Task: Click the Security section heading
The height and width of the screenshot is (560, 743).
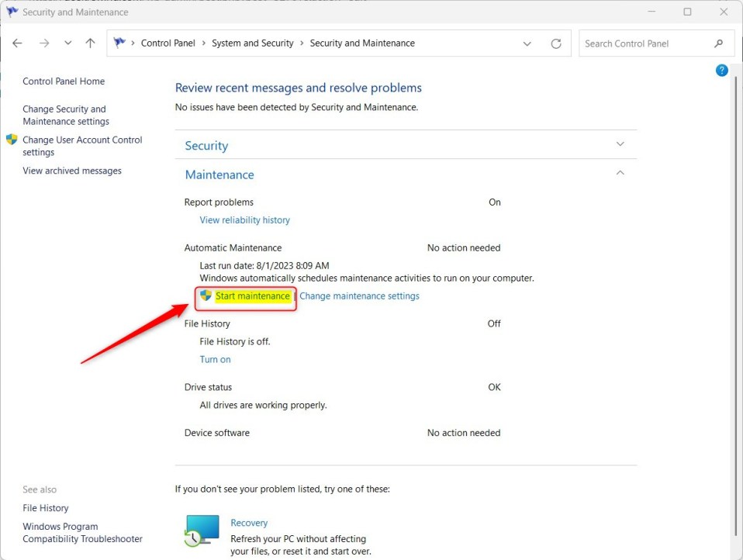Action: pyautogui.click(x=206, y=146)
